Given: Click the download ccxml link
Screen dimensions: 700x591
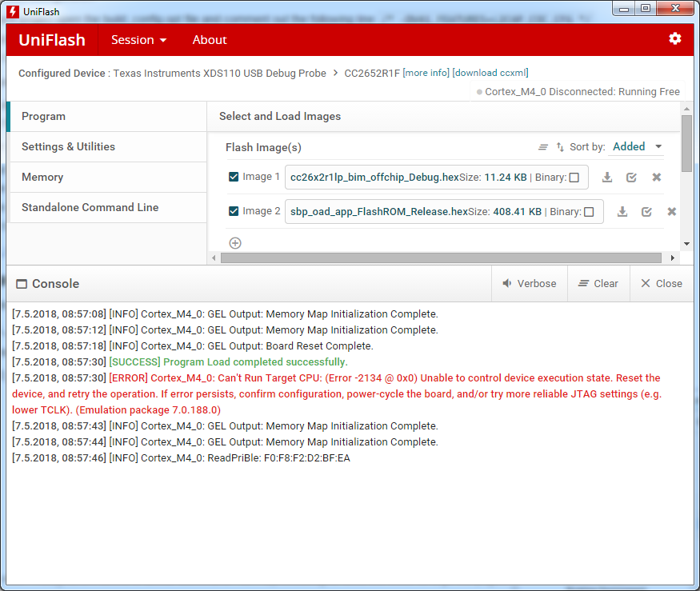Looking at the screenshot, I should [x=489, y=73].
